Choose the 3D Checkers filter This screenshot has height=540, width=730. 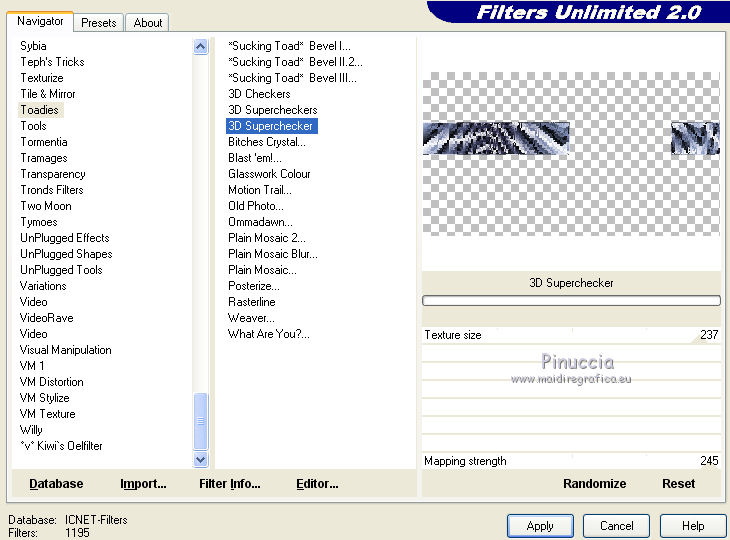point(259,94)
